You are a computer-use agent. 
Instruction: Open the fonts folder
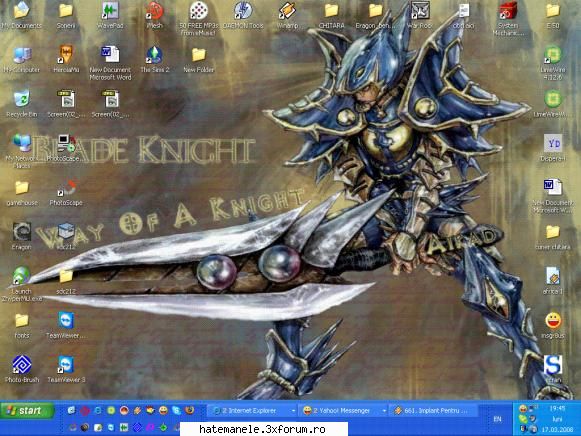click(21, 325)
